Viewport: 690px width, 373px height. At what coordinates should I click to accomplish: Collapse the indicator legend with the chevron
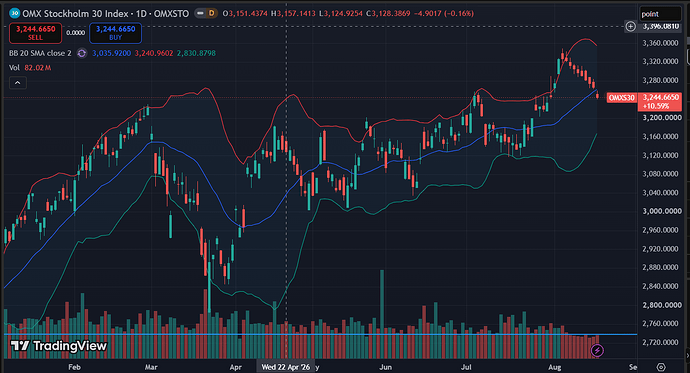18,83
